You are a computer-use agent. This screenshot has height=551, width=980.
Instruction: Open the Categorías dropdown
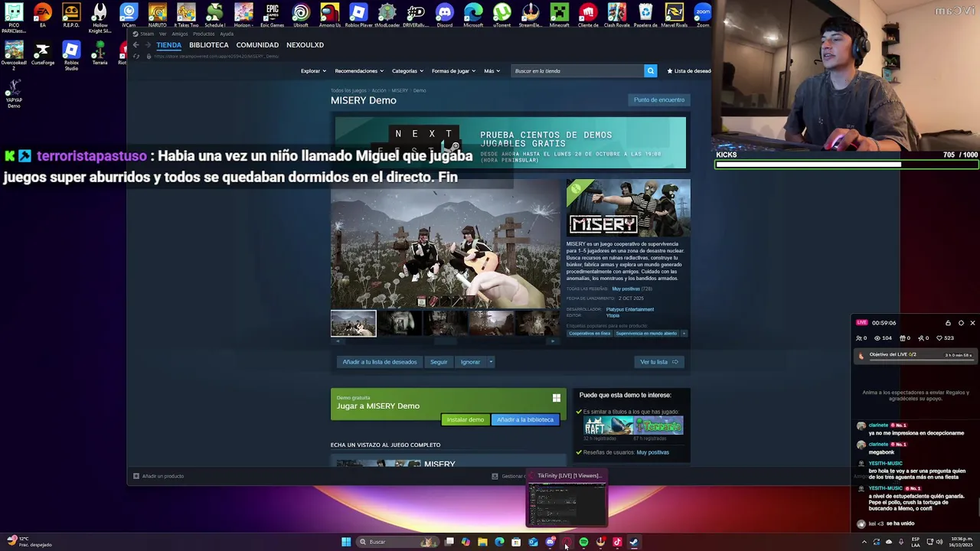[407, 71]
